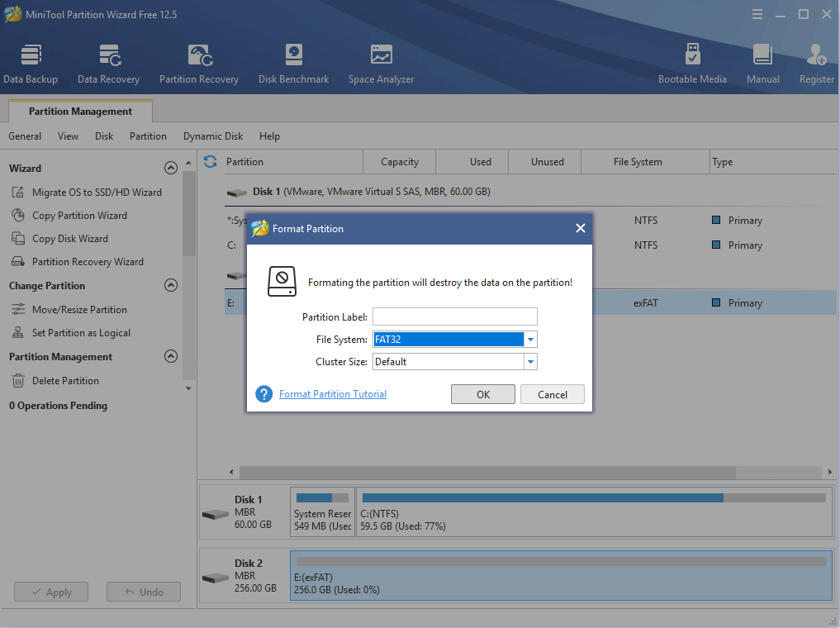The image size is (840, 628).
Task: Open the Space Analyzer
Action: [381, 62]
